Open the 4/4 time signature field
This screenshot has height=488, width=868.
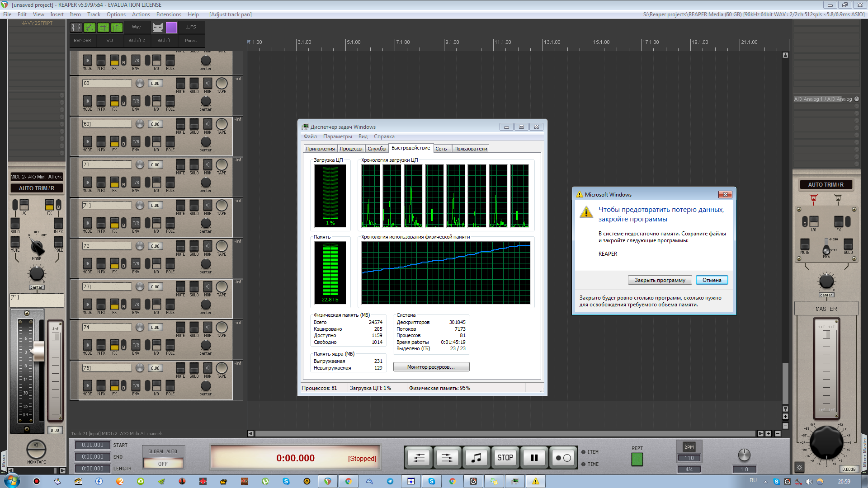[689, 469]
